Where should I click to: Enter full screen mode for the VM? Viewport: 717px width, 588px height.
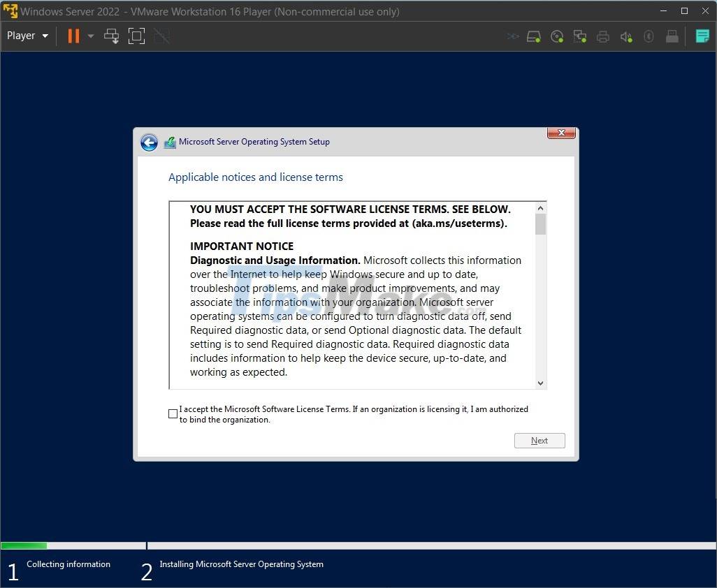pos(136,36)
